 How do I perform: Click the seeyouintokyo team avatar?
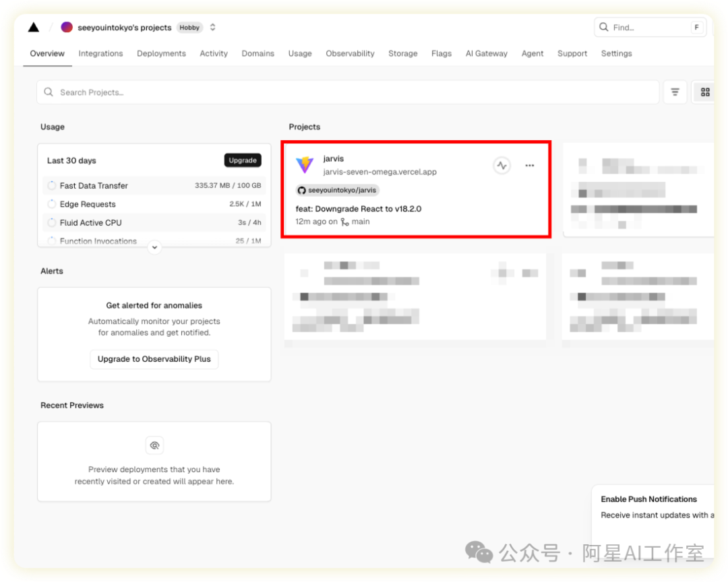pyautogui.click(x=67, y=28)
